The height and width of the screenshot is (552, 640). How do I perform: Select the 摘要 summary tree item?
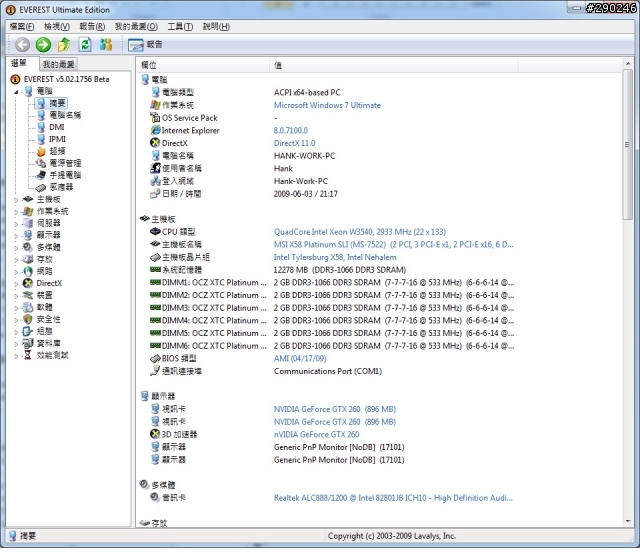[x=57, y=103]
